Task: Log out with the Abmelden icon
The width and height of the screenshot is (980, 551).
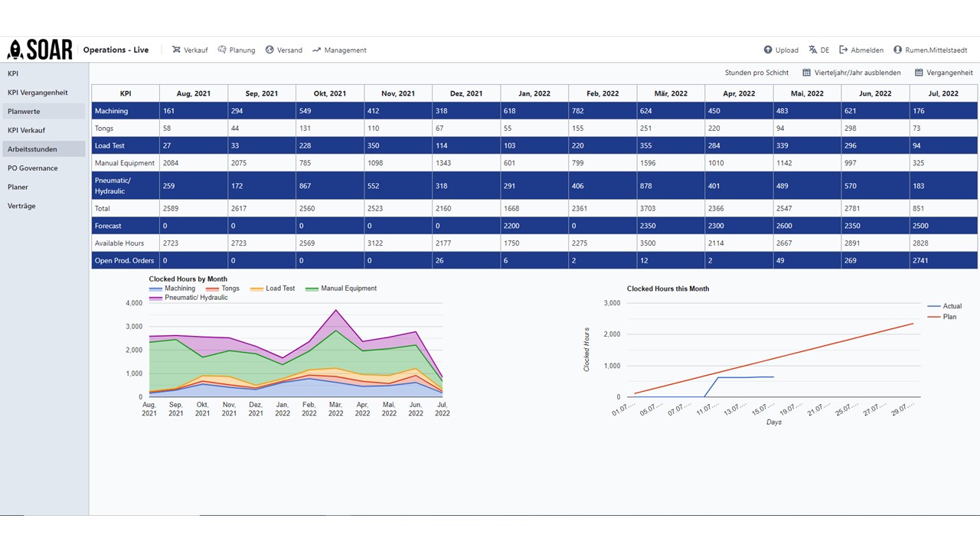Action: tap(844, 50)
